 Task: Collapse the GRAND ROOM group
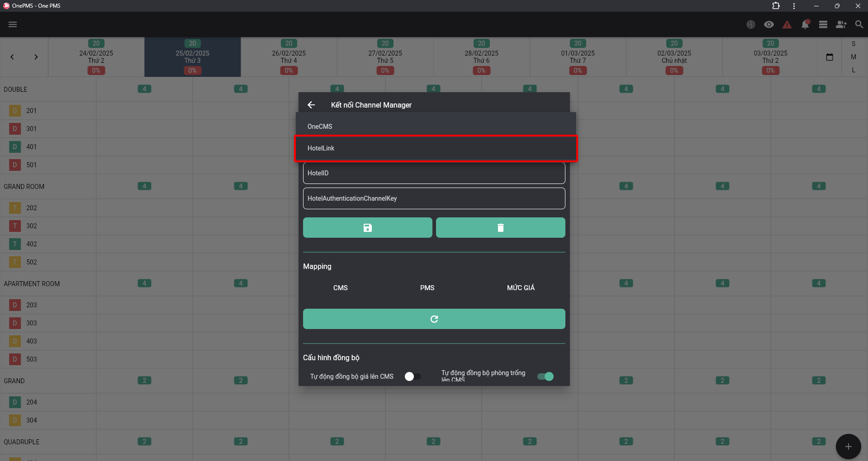point(24,187)
